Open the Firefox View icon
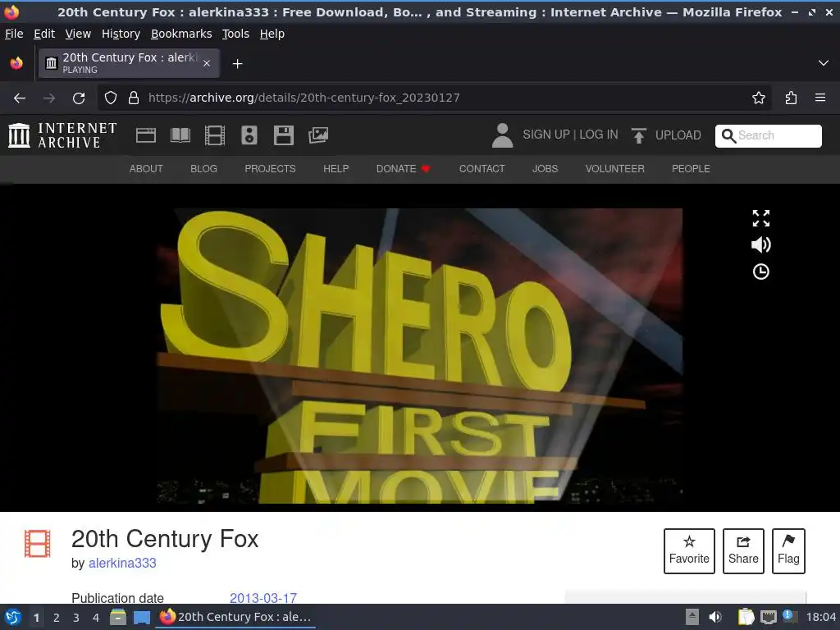 point(16,63)
